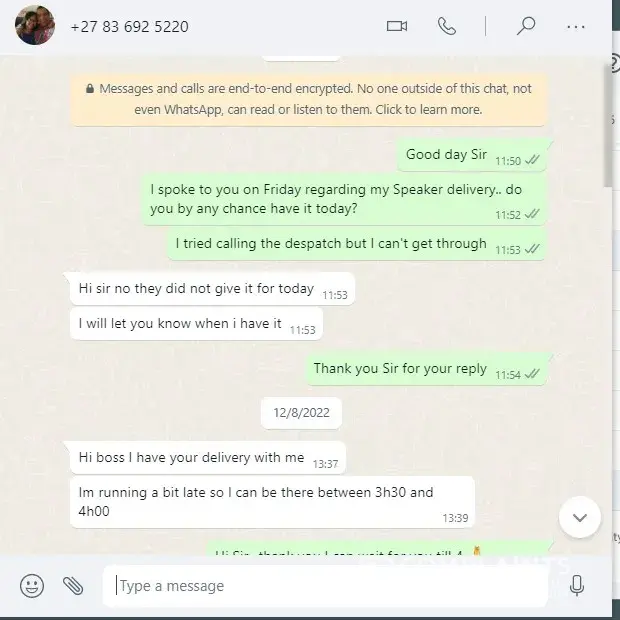Start a voice call via phone icon
The image size is (620, 620).
pyautogui.click(x=447, y=26)
